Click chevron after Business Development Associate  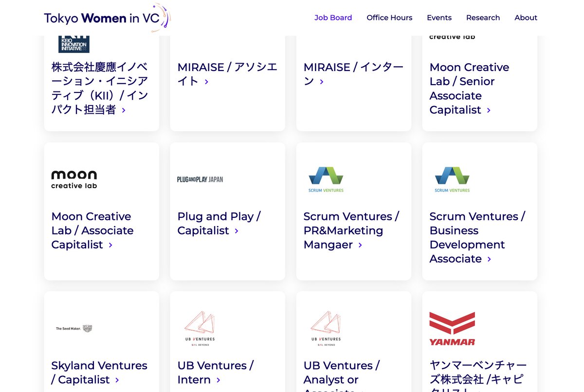pos(489,259)
